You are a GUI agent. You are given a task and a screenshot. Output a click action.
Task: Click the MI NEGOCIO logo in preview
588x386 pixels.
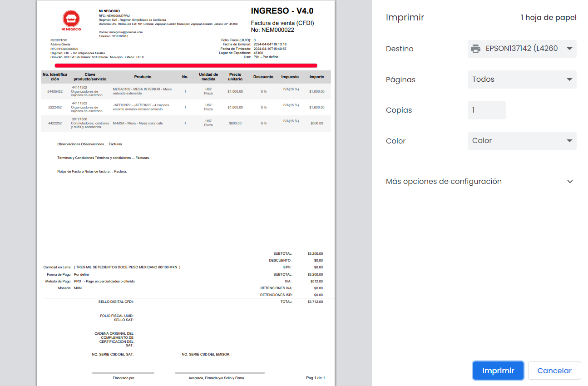tap(71, 20)
